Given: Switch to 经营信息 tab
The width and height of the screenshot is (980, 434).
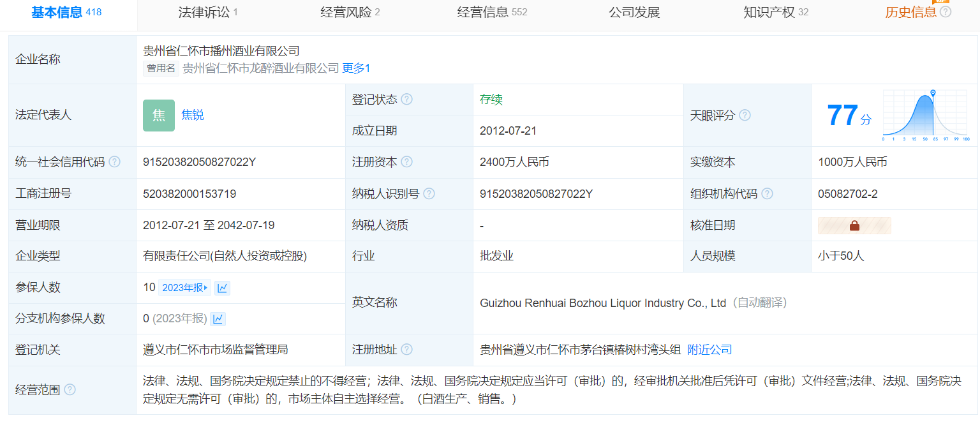Looking at the screenshot, I should pos(492,12).
